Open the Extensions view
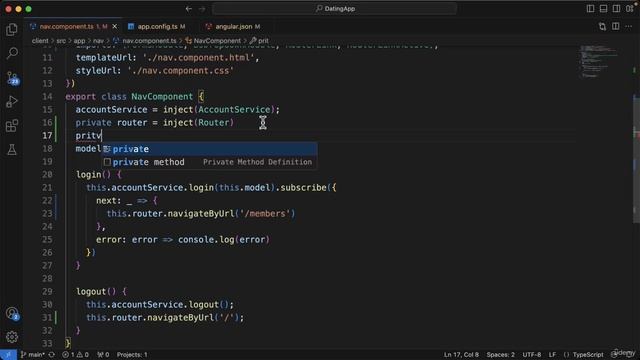 tap(12, 126)
